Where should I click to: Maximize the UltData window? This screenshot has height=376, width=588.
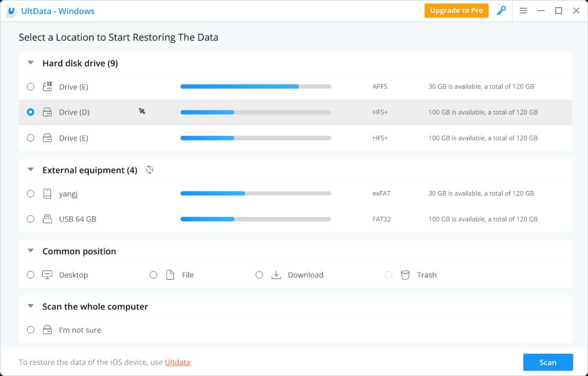tap(559, 11)
